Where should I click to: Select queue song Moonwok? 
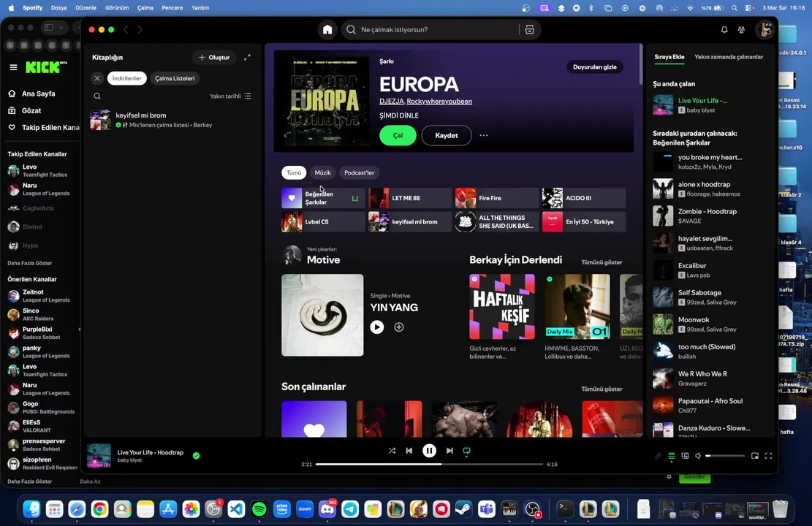click(710, 324)
